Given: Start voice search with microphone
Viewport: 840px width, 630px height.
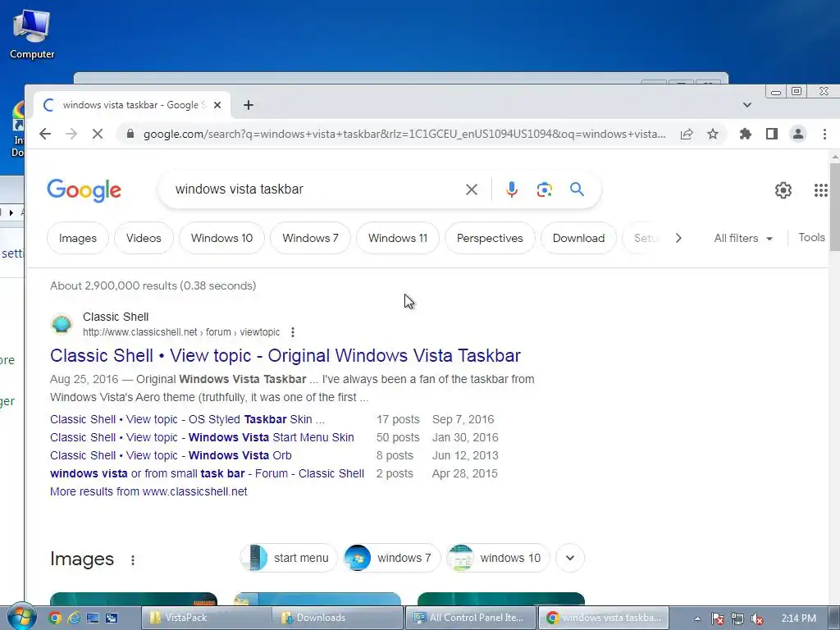Looking at the screenshot, I should tap(512, 189).
